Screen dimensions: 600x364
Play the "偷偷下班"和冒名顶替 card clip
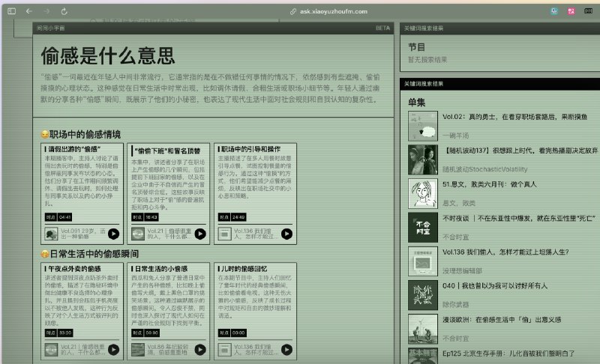tap(200, 234)
